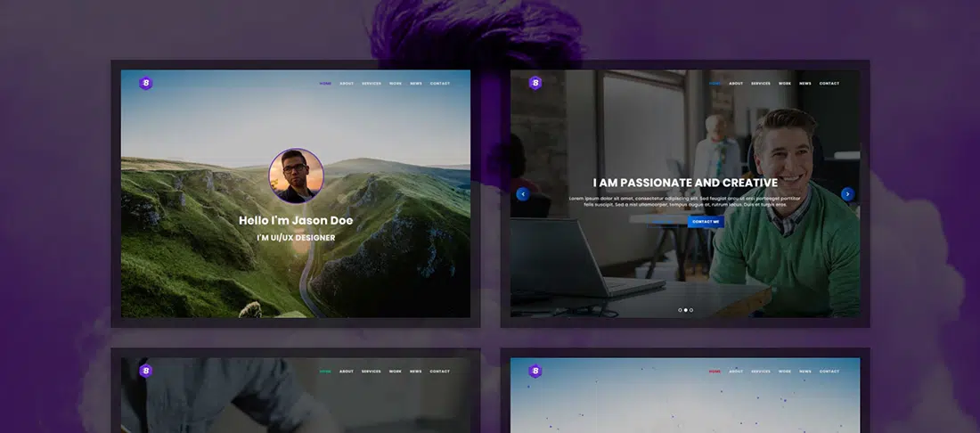Click the previous slide arrow on the hero slider
Screen dimensions: 980x433
pos(523,194)
